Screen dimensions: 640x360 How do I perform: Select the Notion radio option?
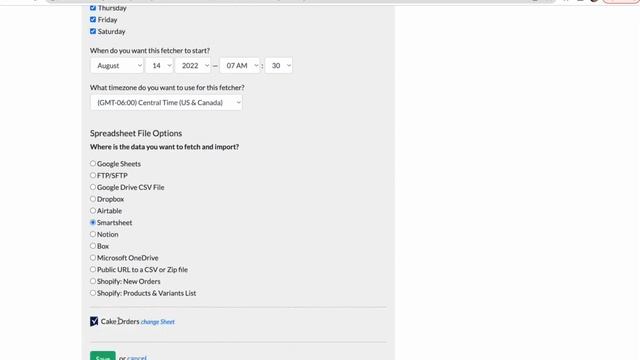(93, 234)
